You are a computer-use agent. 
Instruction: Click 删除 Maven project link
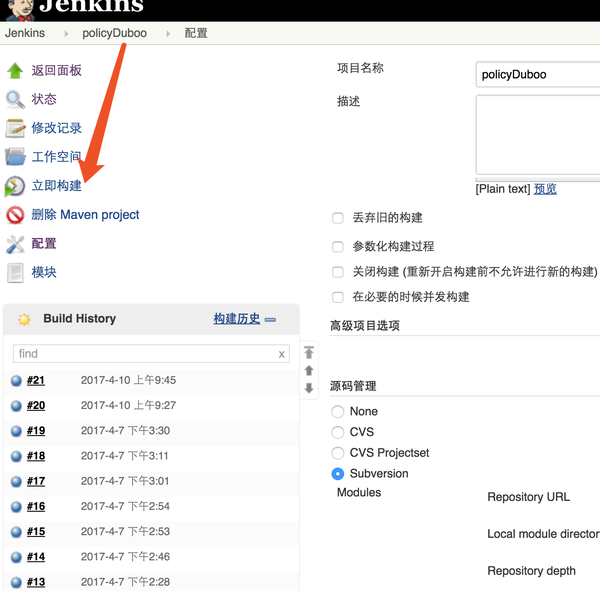click(x=85, y=215)
